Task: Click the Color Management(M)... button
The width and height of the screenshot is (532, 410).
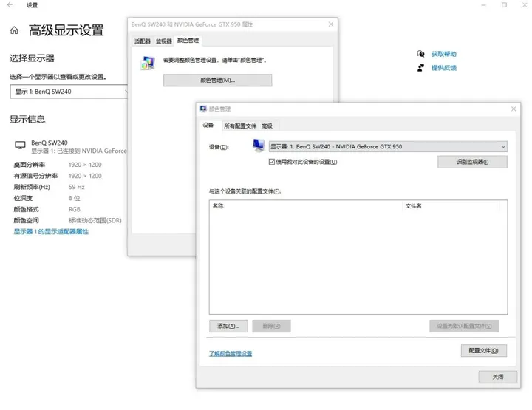Action: 217,81
